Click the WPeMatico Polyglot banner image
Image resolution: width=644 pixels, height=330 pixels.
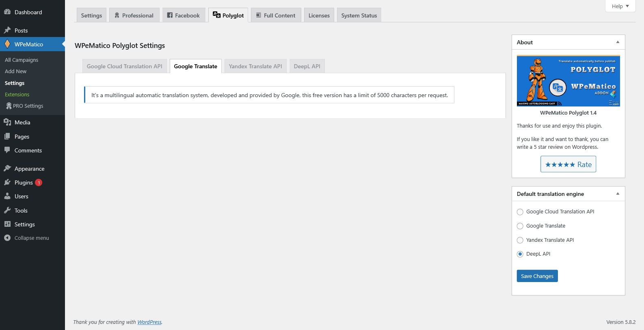568,81
